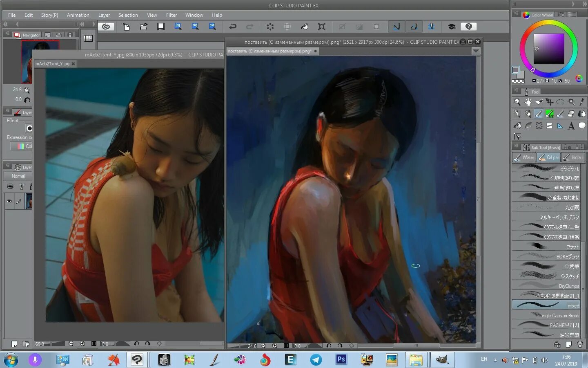Select the Zoom magnifier tool
The image size is (588, 368).
(517, 102)
